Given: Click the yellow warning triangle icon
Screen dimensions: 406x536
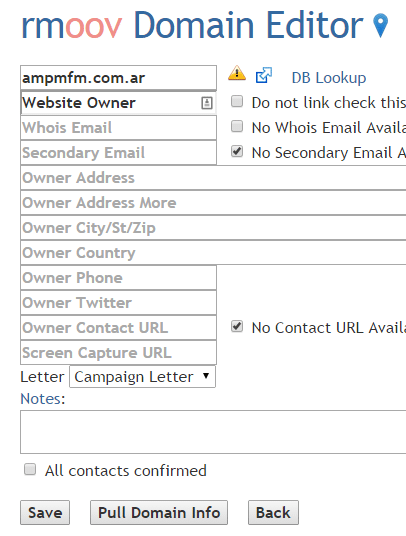Looking at the screenshot, I should tap(237, 73).
